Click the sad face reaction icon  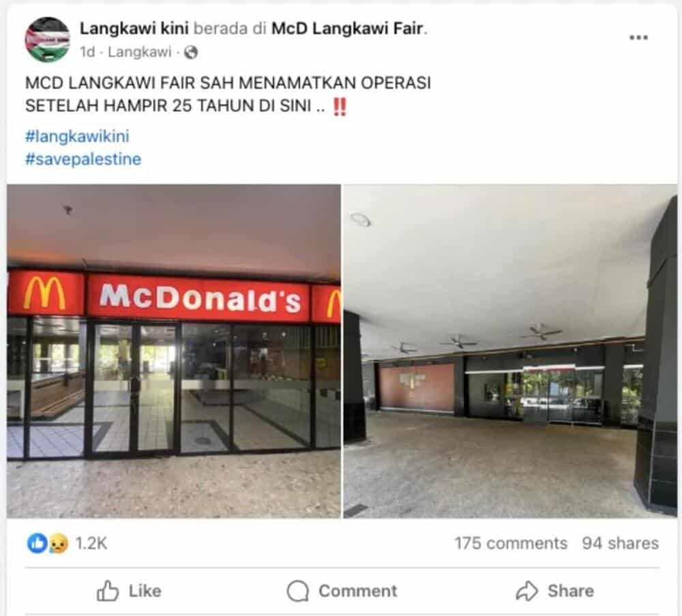click(59, 544)
